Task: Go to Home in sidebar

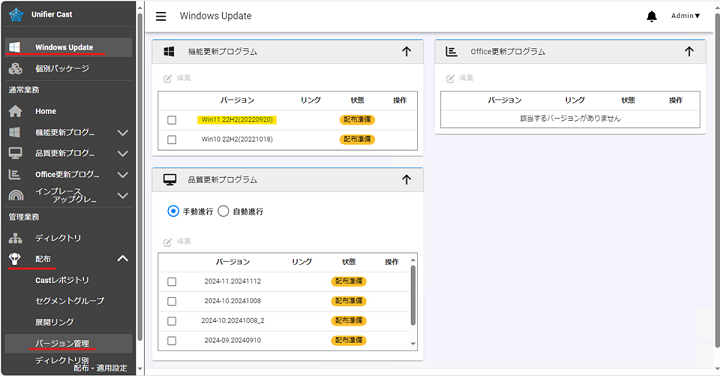Action: point(69,111)
